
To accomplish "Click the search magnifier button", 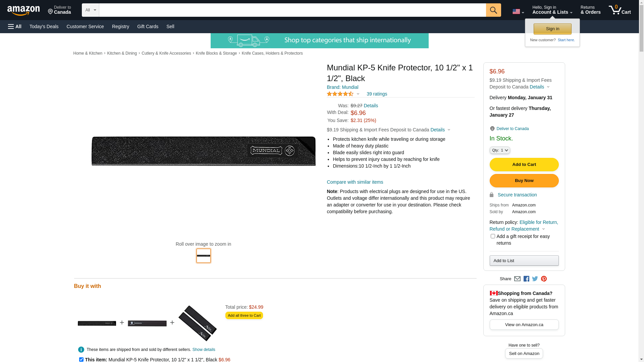I will pyautogui.click(x=493, y=10).
